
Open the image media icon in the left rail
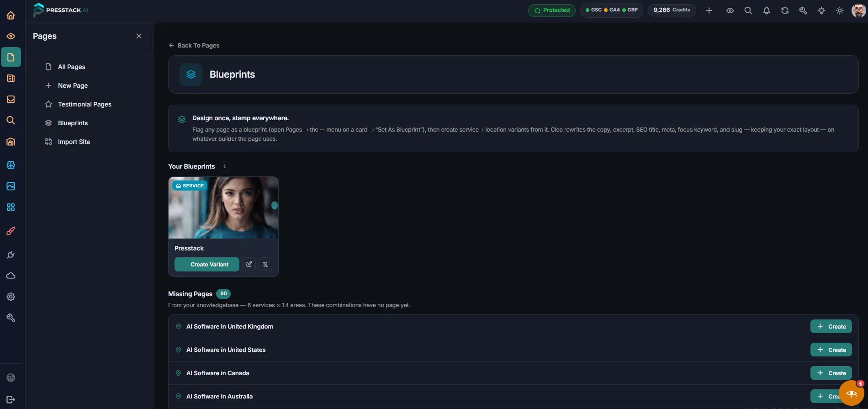pos(11,186)
